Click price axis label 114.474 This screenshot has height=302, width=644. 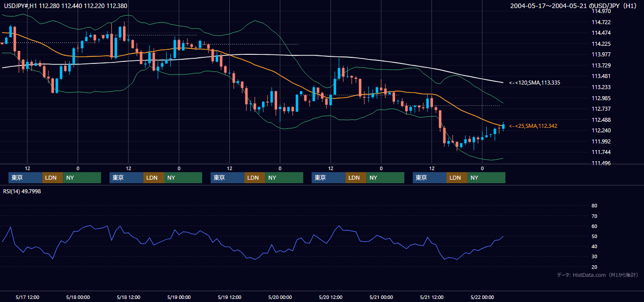(x=601, y=33)
